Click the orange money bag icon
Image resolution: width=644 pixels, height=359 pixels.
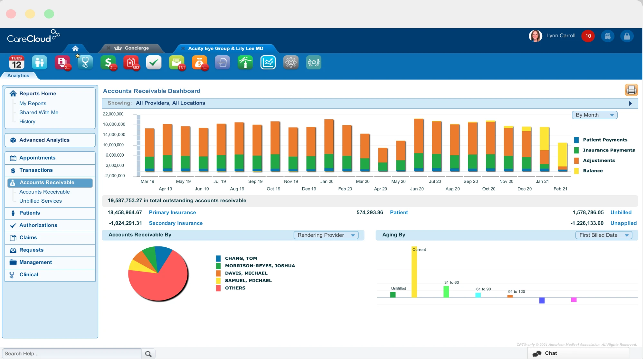click(199, 62)
